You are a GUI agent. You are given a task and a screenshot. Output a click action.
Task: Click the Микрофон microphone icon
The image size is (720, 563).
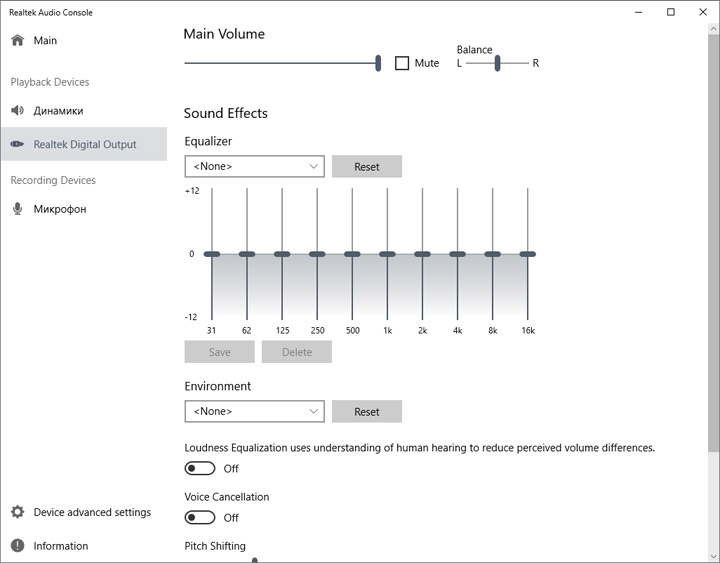click(x=17, y=209)
